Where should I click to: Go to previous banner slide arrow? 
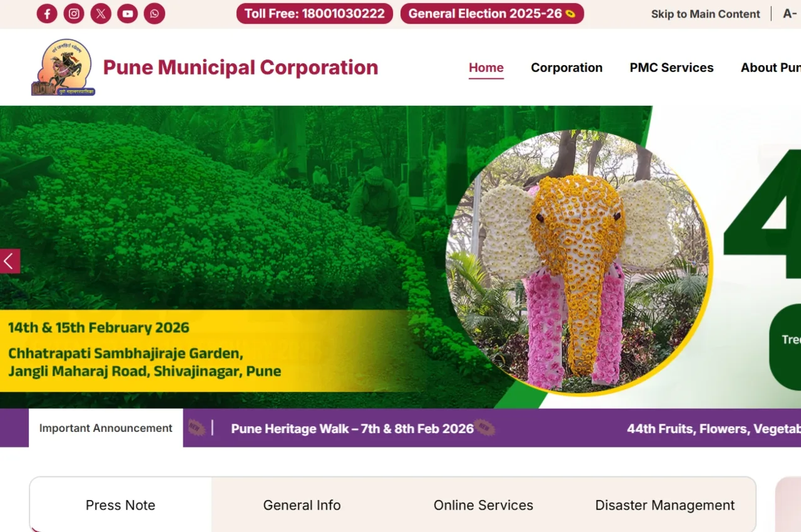[x=10, y=261]
